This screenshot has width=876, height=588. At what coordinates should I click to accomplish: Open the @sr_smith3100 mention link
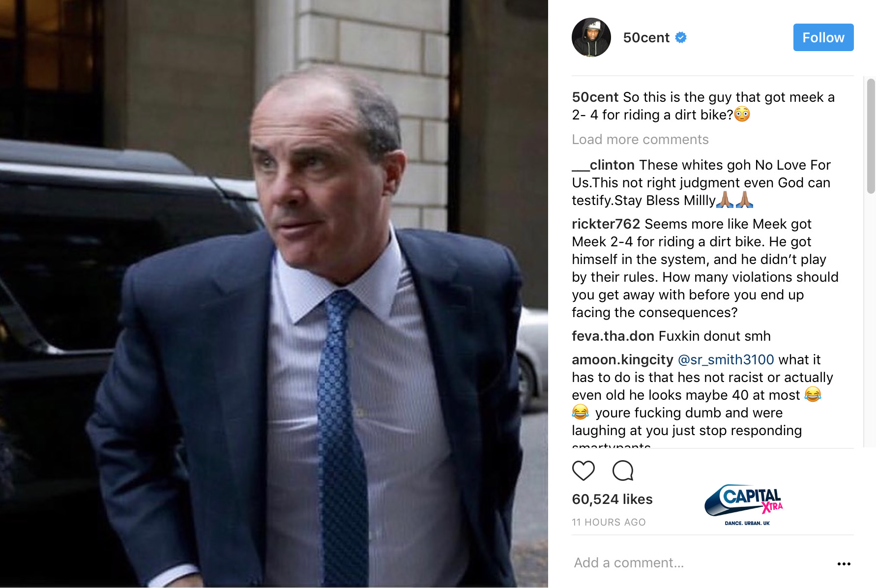(726, 360)
